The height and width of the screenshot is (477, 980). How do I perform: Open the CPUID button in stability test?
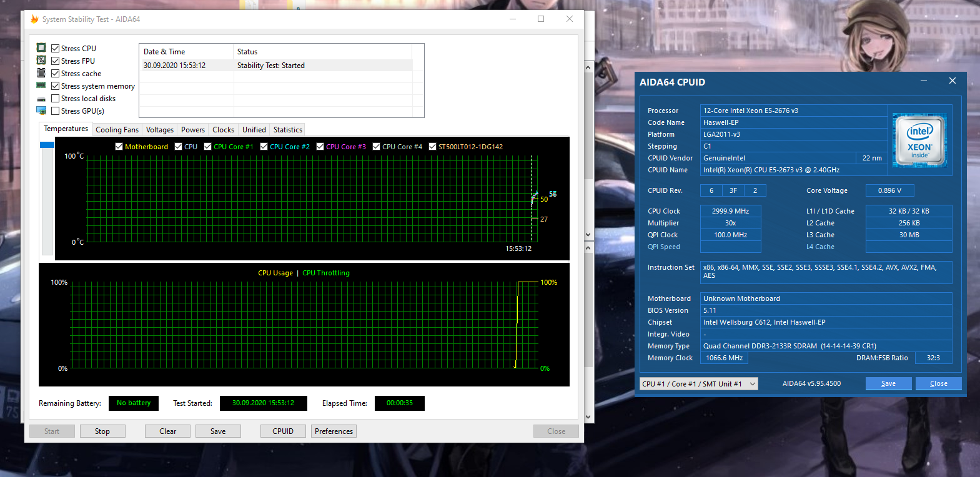pos(283,431)
